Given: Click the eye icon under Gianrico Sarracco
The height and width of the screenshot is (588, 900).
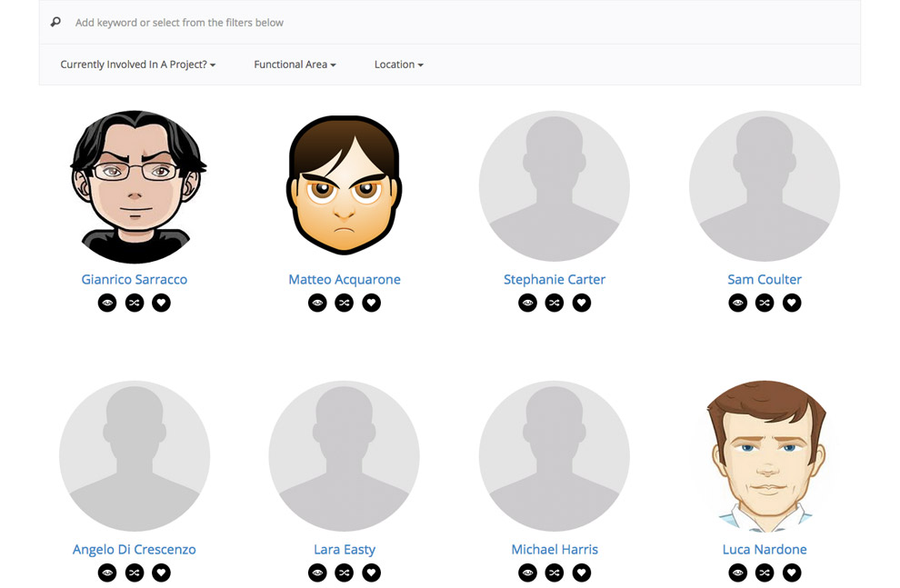Looking at the screenshot, I should tap(107, 303).
